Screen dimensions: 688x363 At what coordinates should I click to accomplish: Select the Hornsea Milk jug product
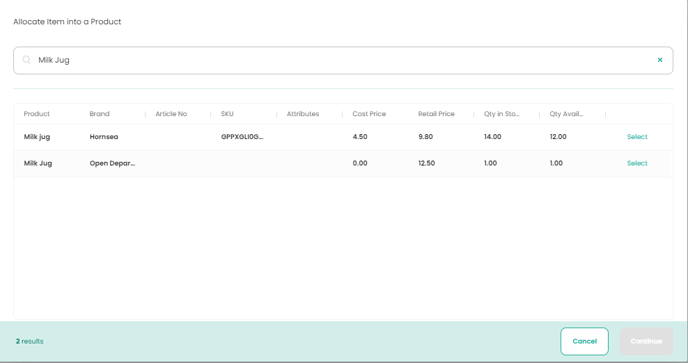[x=637, y=137]
